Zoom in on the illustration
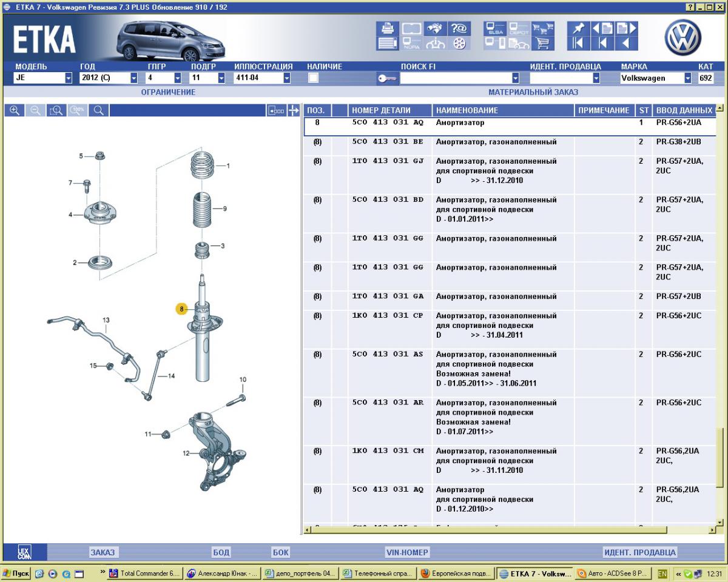The height and width of the screenshot is (582, 728). click(15, 110)
